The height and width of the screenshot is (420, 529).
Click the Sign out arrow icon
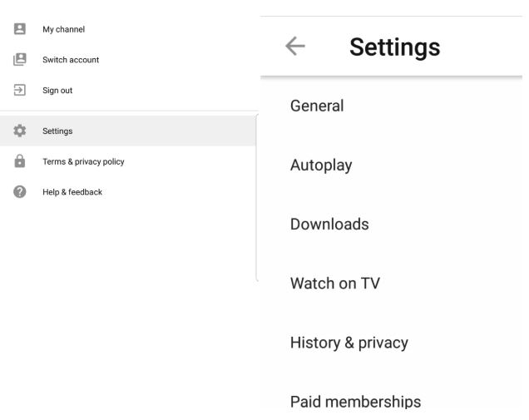(x=20, y=90)
